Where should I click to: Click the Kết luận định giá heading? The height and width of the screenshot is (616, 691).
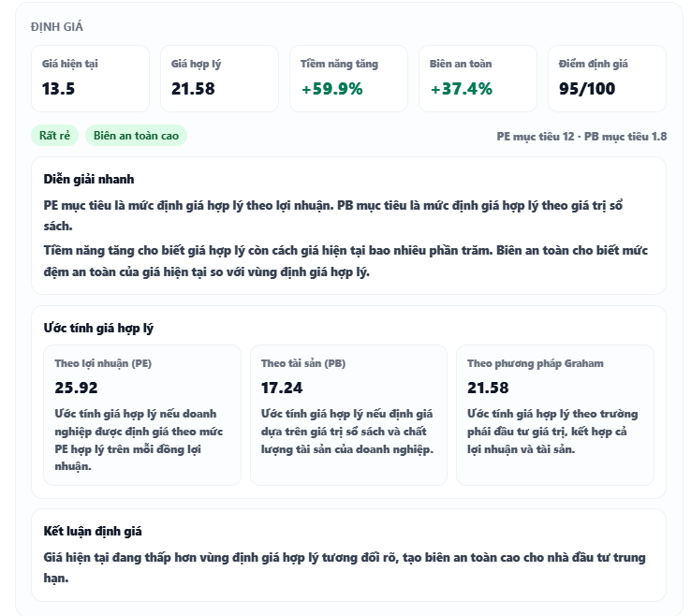pyautogui.click(x=93, y=531)
